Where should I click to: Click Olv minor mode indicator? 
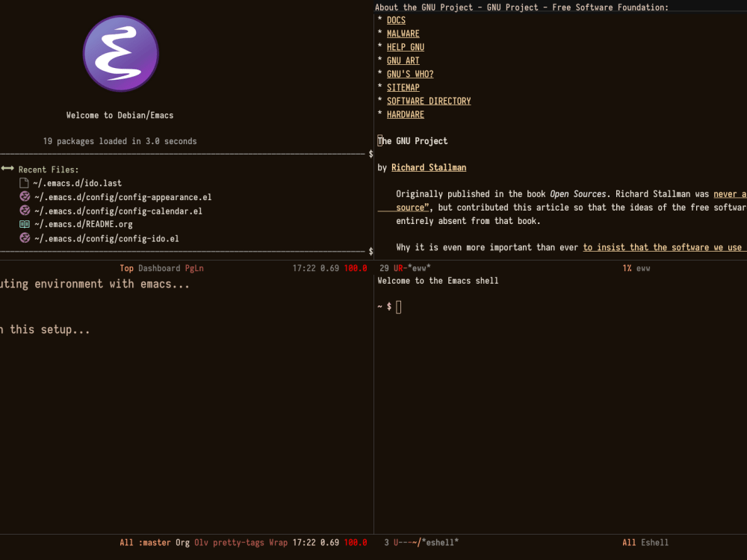[x=201, y=542]
